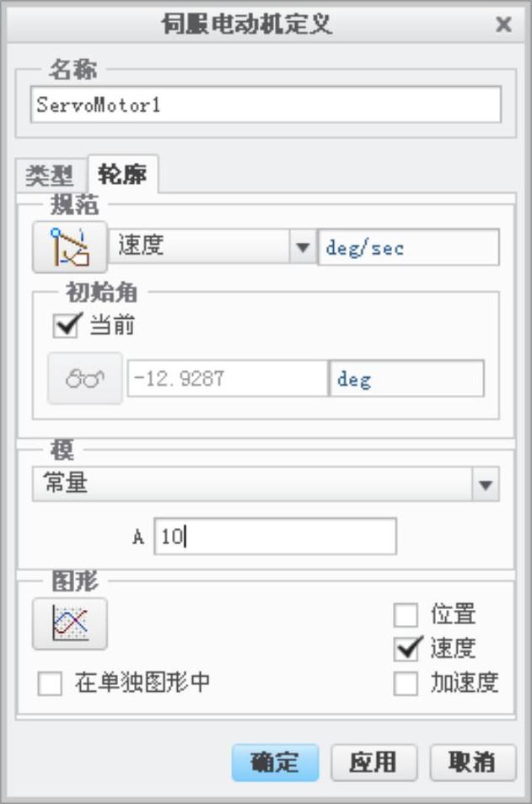The width and height of the screenshot is (532, 804).
Task: Toggle the 当前 checkbox
Action: 67,325
